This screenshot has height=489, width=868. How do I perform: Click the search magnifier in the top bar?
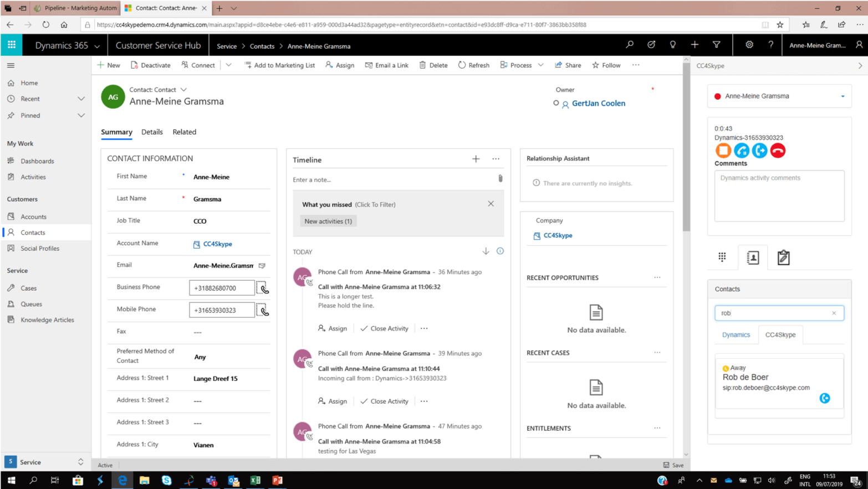pos(630,45)
